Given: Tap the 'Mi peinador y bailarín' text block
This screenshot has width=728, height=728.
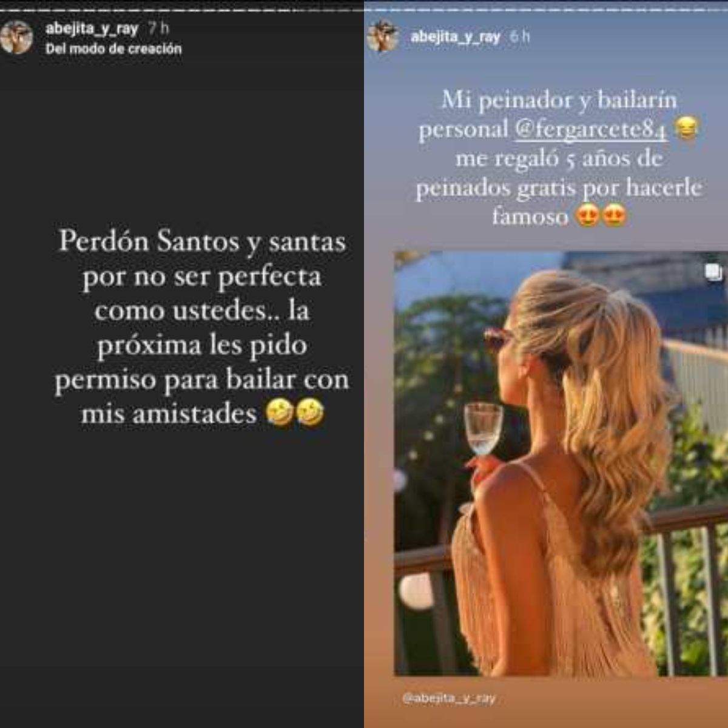Looking at the screenshot, I should point(559,158).
